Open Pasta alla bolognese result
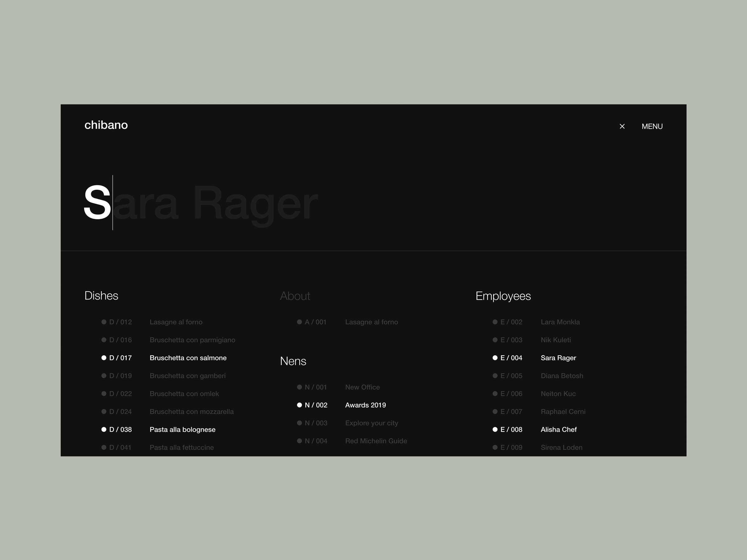 182,429
